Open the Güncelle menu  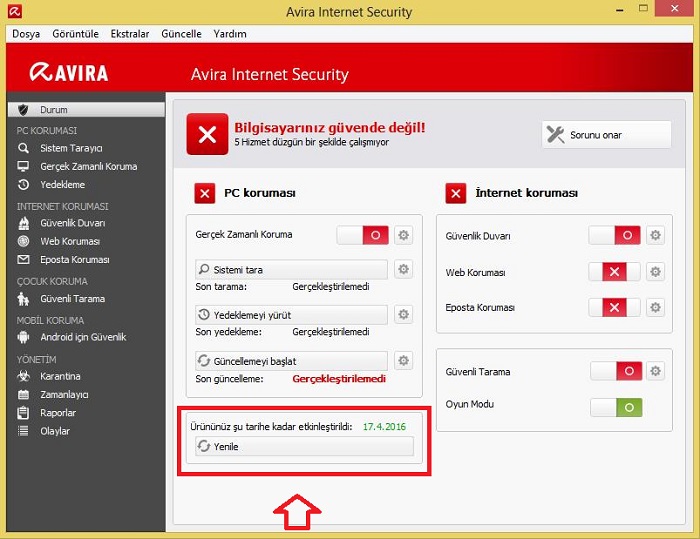click(x=181, y=34)
